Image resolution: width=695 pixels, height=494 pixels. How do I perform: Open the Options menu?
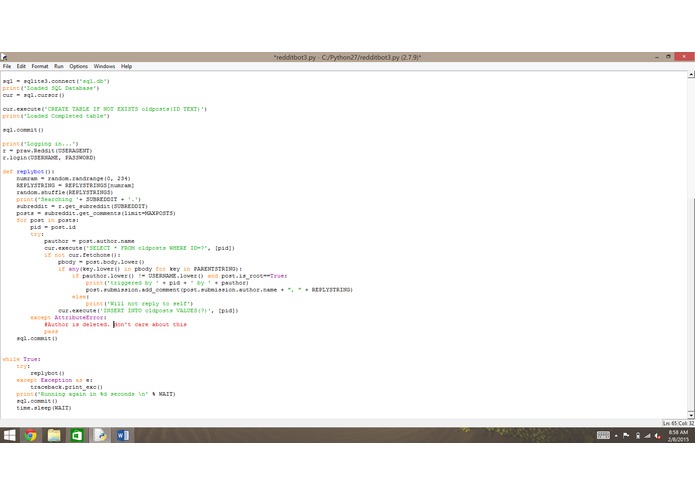(78, 66)
